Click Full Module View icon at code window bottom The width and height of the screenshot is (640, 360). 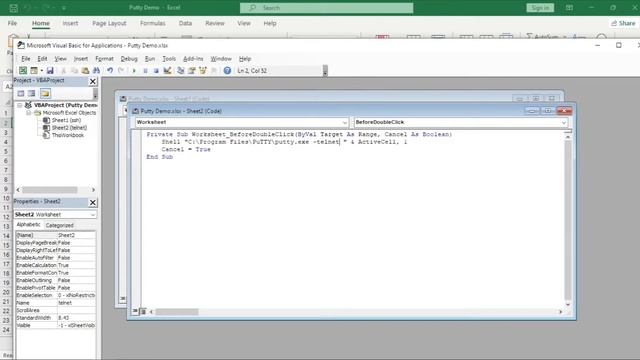coord(143,311)
